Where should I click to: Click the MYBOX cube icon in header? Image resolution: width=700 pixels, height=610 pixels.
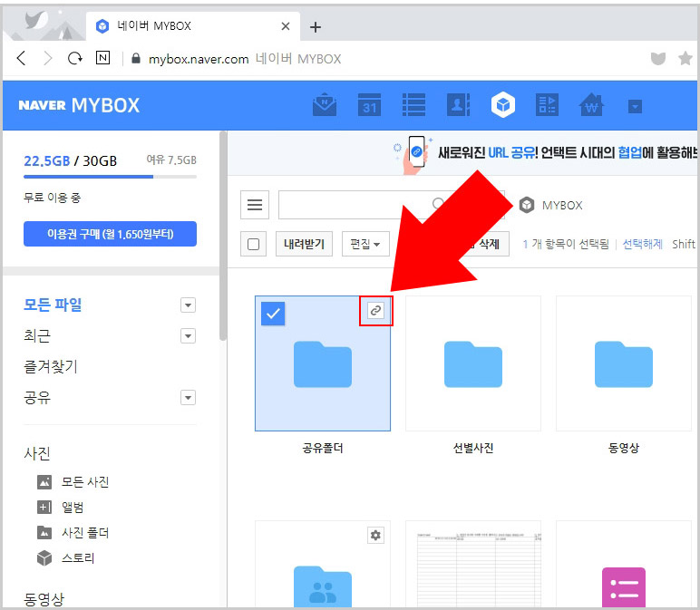[x=503, y=105]
